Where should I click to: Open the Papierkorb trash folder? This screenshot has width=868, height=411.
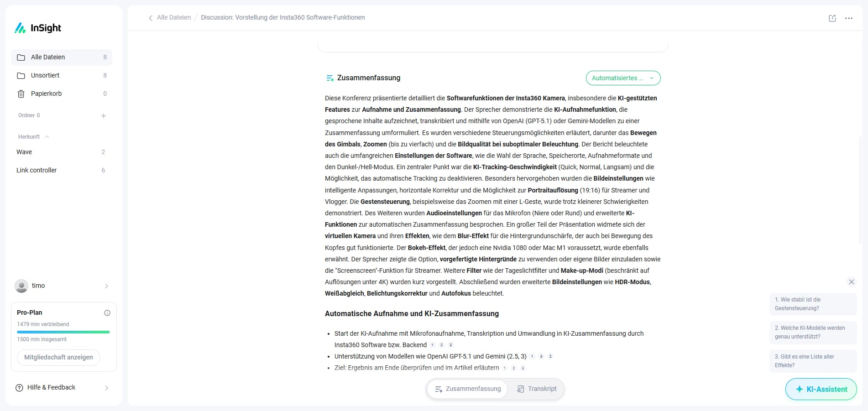(x=46, y=94)
